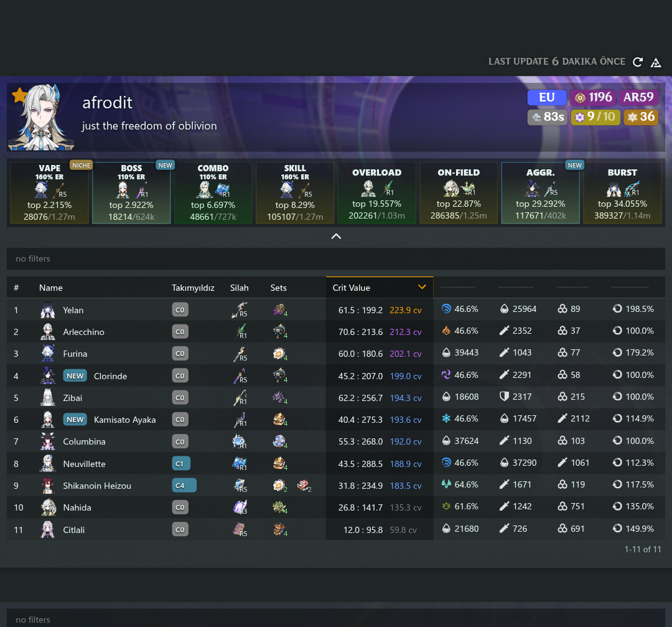672x627 pixels.
Task: Click the 1196 achievements badge
Action: pyautogui.click(x=593, y=97)
